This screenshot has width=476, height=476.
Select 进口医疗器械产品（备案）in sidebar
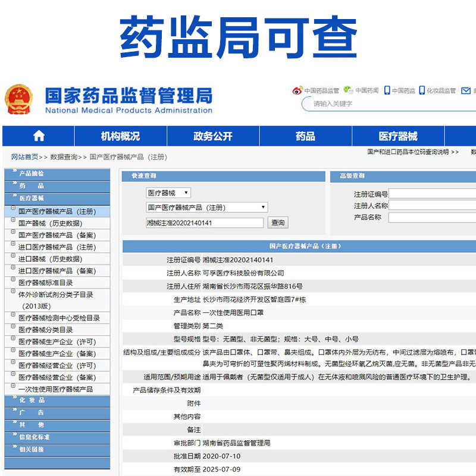[57, 271]
